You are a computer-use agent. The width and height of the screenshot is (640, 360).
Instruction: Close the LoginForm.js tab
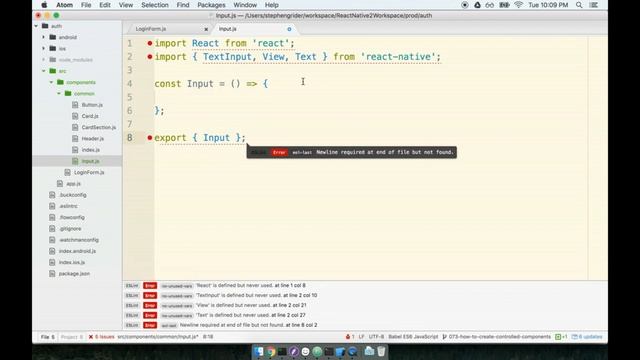(206, 29)
